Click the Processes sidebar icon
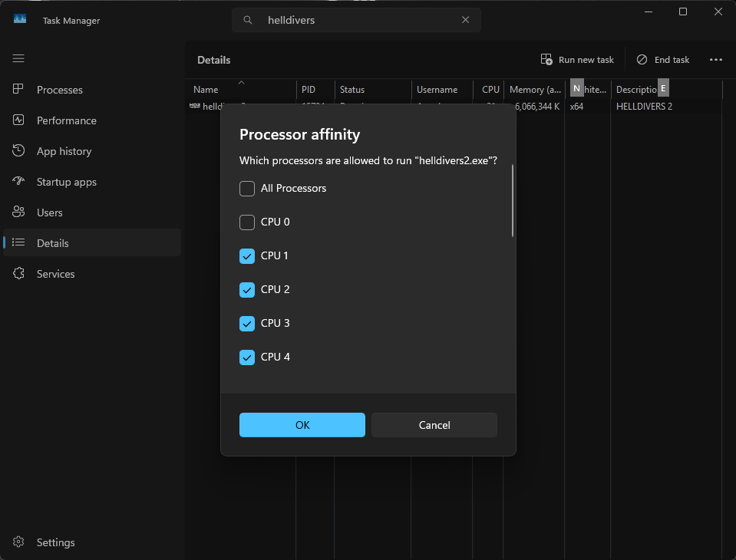This screenshot has width=736, height=560. (19, 90)
